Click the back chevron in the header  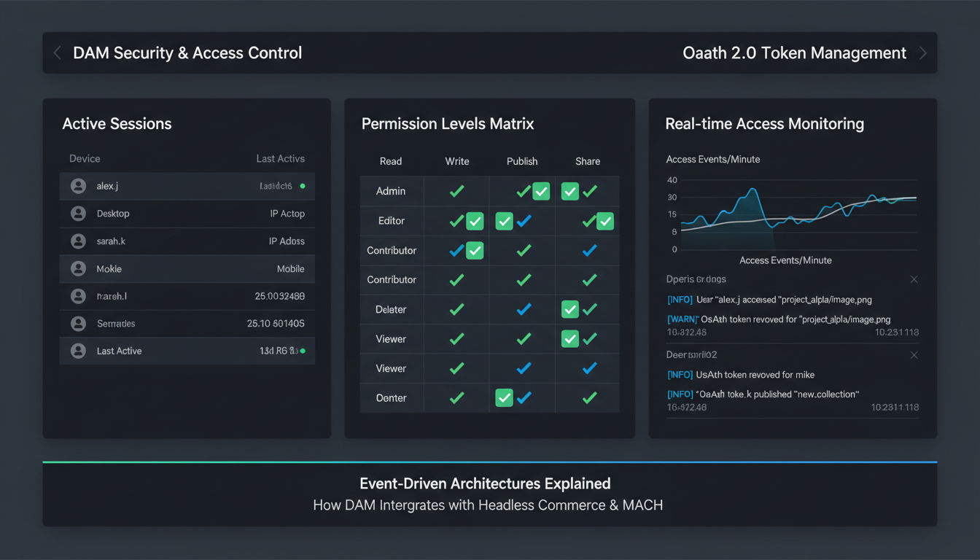[x=58, y=52]
